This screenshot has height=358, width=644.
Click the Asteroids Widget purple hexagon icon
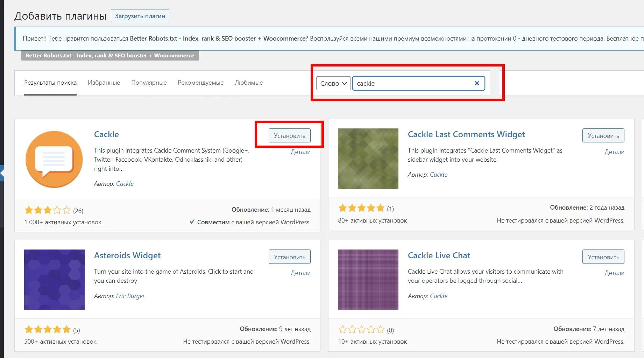click(x=54, y=280)
